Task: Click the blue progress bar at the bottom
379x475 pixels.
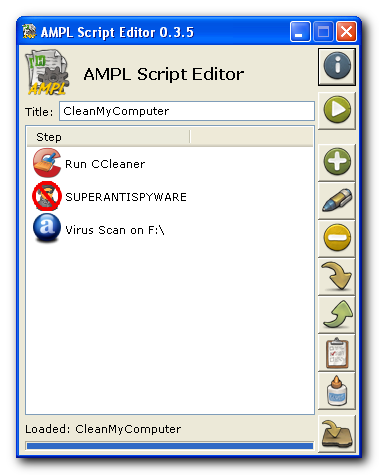Action: (x=170, y=446)
